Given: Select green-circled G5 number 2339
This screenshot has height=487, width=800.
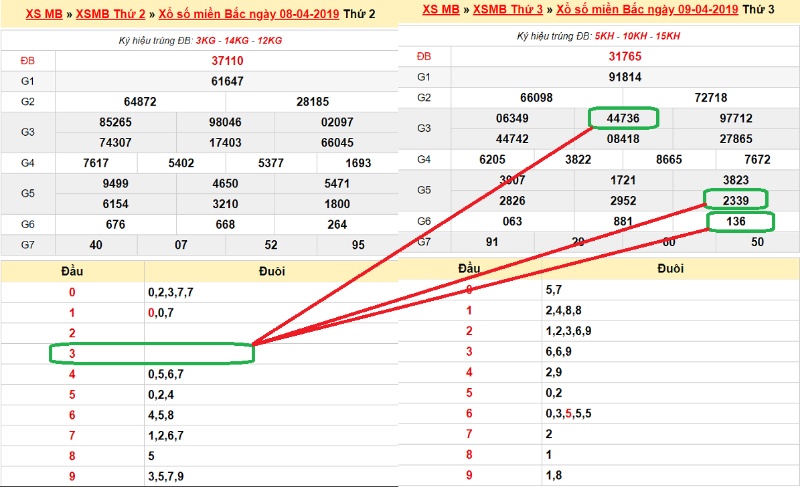Looking at the screenshot, I should 736,199.
